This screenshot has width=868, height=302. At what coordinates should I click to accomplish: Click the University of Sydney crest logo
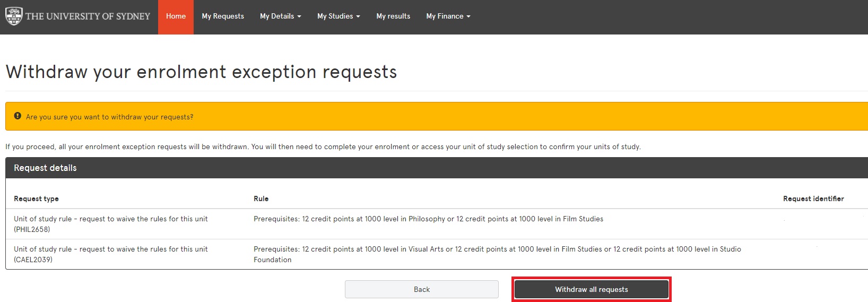pyautogui.click(x=14, y=16)
